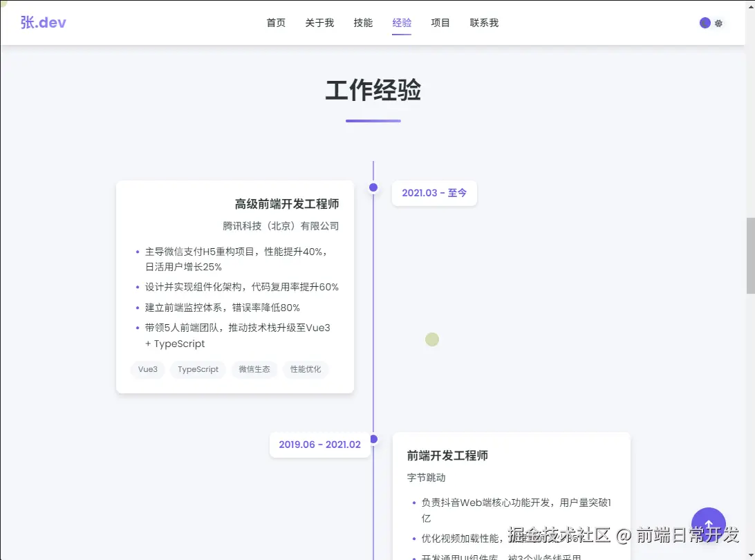Click the 2019.06 - 2021.02 date badge
This screenshot has height=560, width=755.
pos(319,445)
